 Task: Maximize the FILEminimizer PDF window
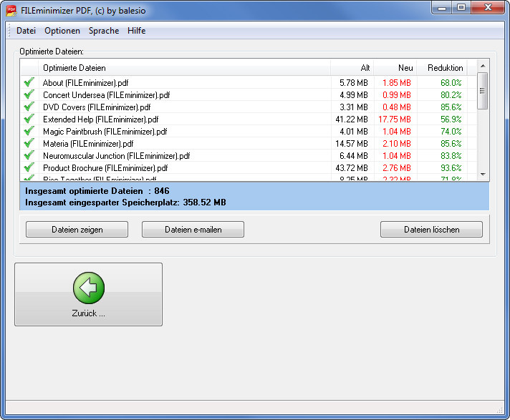(461, 7)
